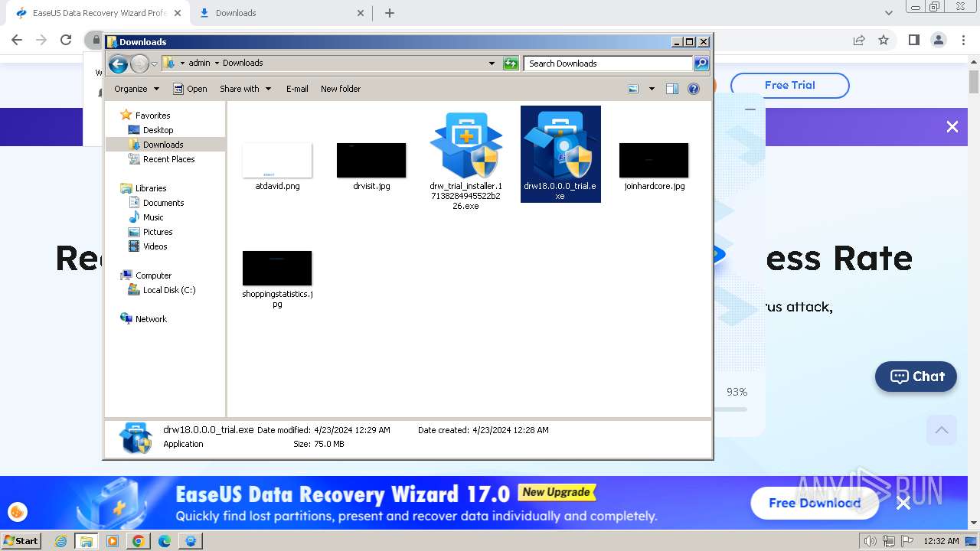Switch to Downloads browser tab

click(x=279, y=13)
